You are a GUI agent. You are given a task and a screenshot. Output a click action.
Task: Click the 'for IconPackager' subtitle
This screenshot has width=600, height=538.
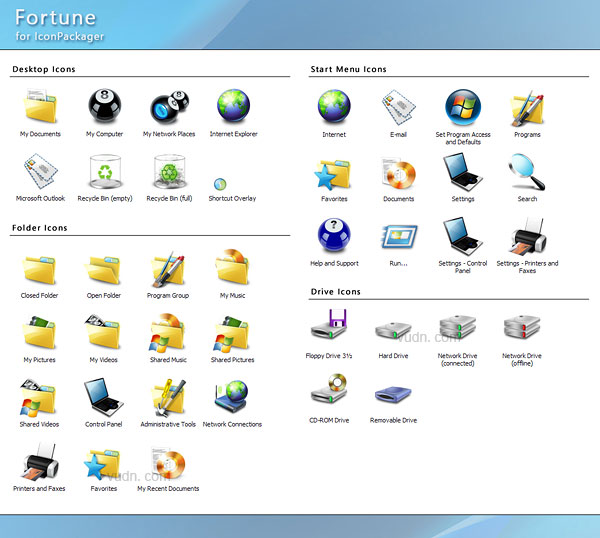click(x=60, y=36)
